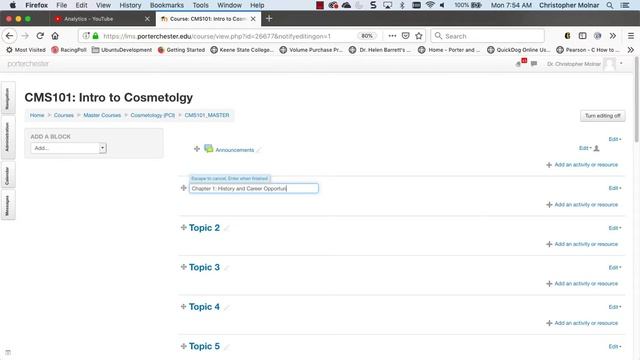Image resolution: width=640 pixels, height=360 pixels.
Task: Reload the current page
Action: (40, 36)
